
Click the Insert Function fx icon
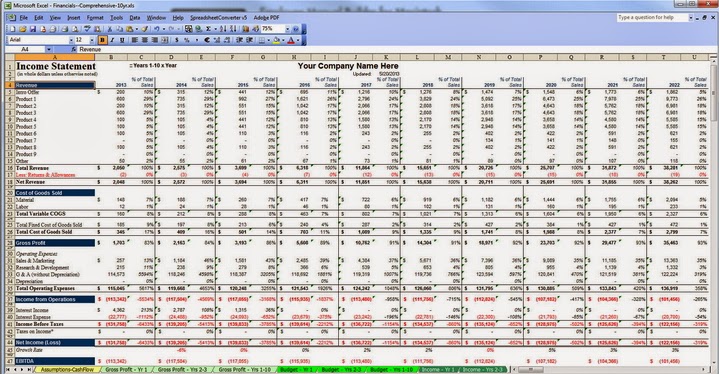[x=74, y=49]
